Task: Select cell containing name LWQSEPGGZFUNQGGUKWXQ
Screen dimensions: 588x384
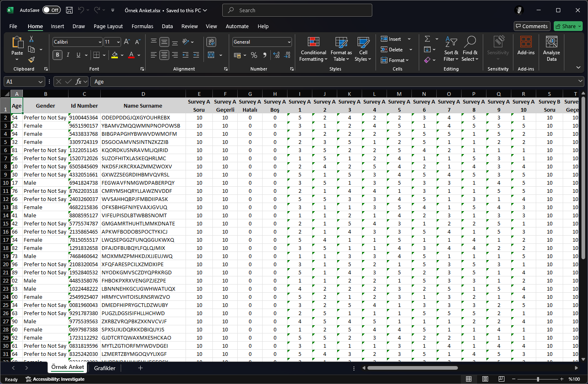Action: tap(143, 240)
